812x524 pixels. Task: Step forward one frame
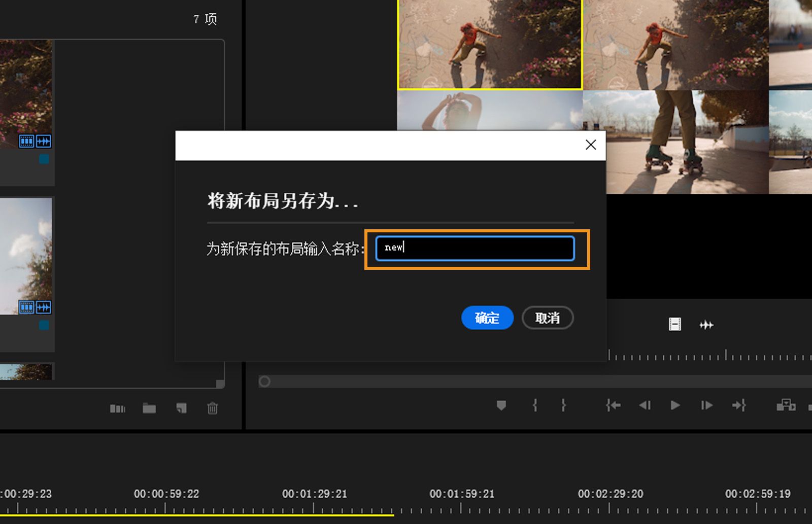click(706, 405)
